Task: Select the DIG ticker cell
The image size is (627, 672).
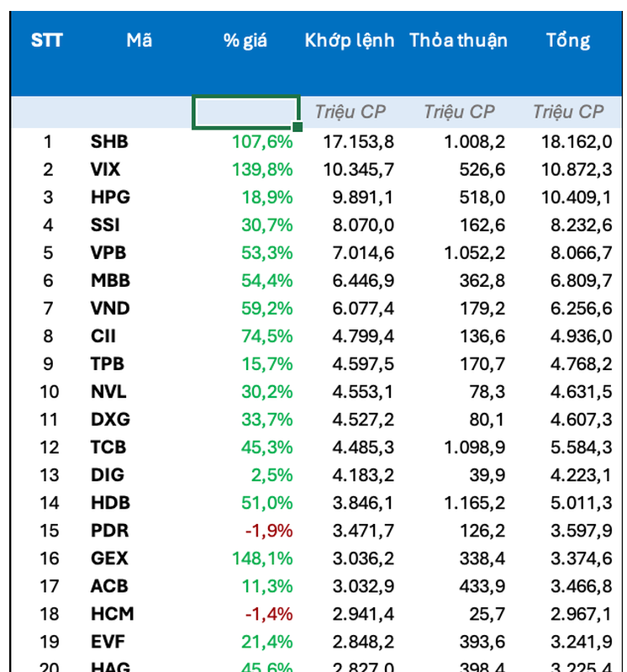Action: point(108,475)
